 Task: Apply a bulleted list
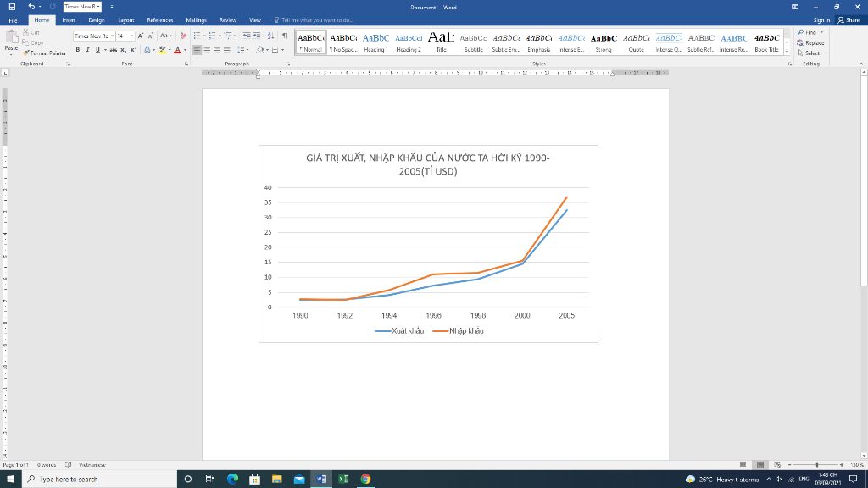click(x=198, y=36)
